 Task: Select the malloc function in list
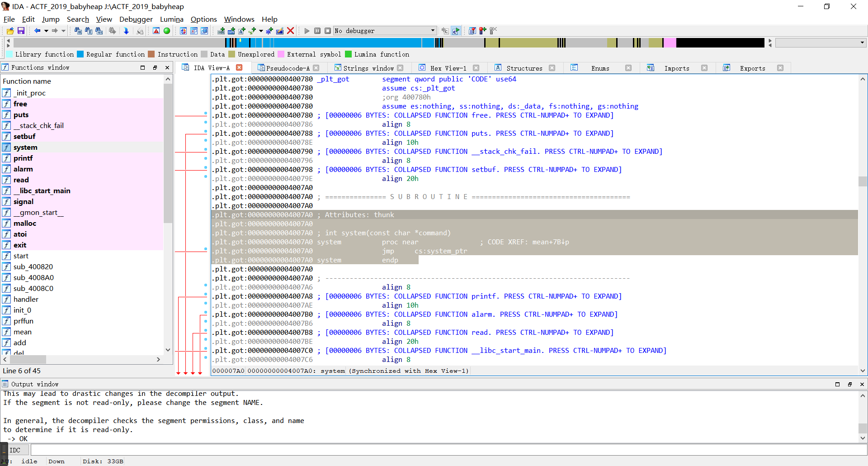point(25,223)
